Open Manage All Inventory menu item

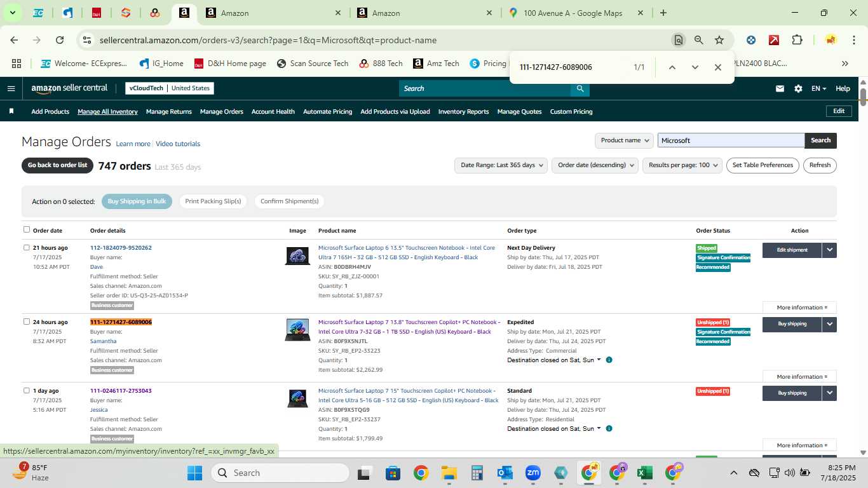tap(107, 112)
